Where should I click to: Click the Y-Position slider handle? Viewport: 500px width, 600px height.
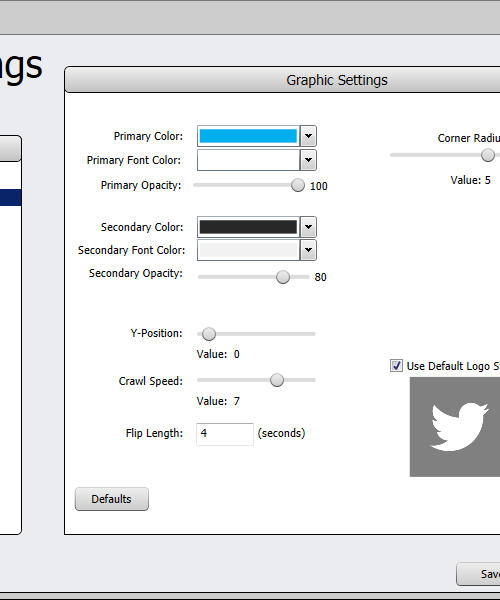coord(209,334)
